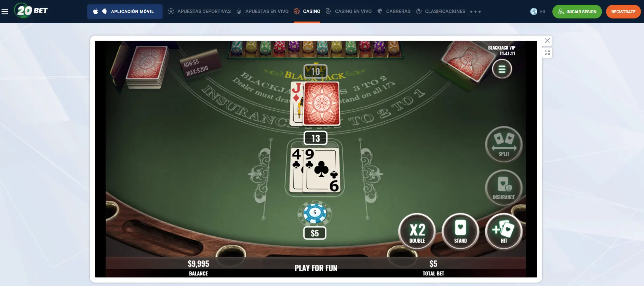Open the round blackjack game menu icon
Screen dimensions: 644x286
502,69
